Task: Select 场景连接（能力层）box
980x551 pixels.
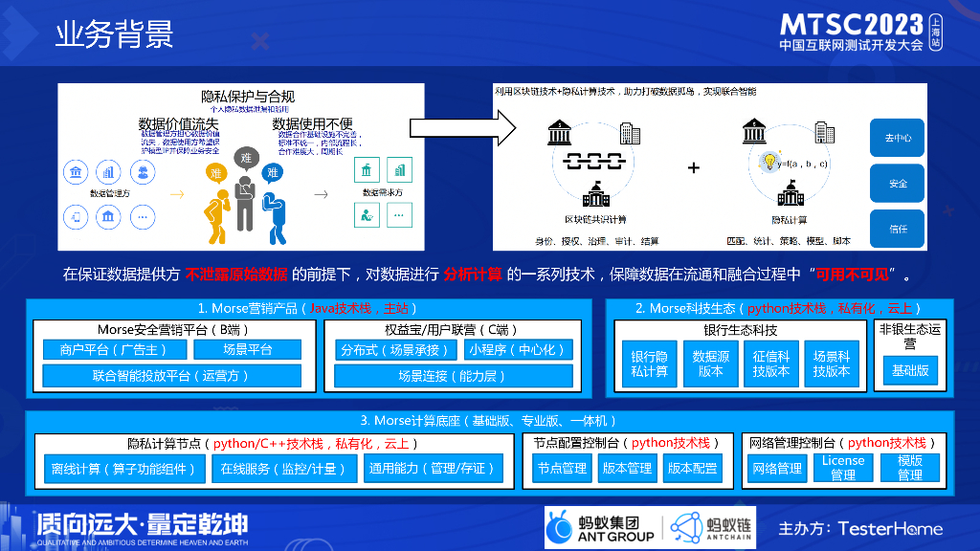Action: pyautogui.click(x=453, y=376)
